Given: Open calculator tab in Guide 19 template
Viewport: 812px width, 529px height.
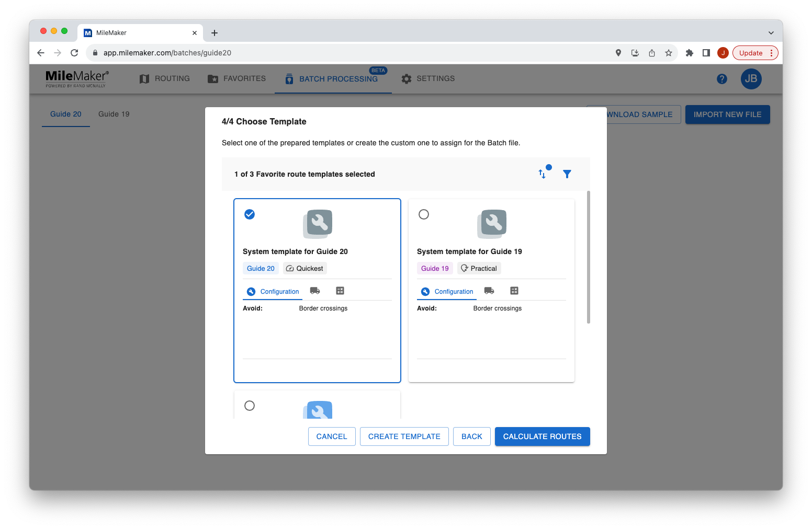Looking at the screenshot, I should coord(514,291).
